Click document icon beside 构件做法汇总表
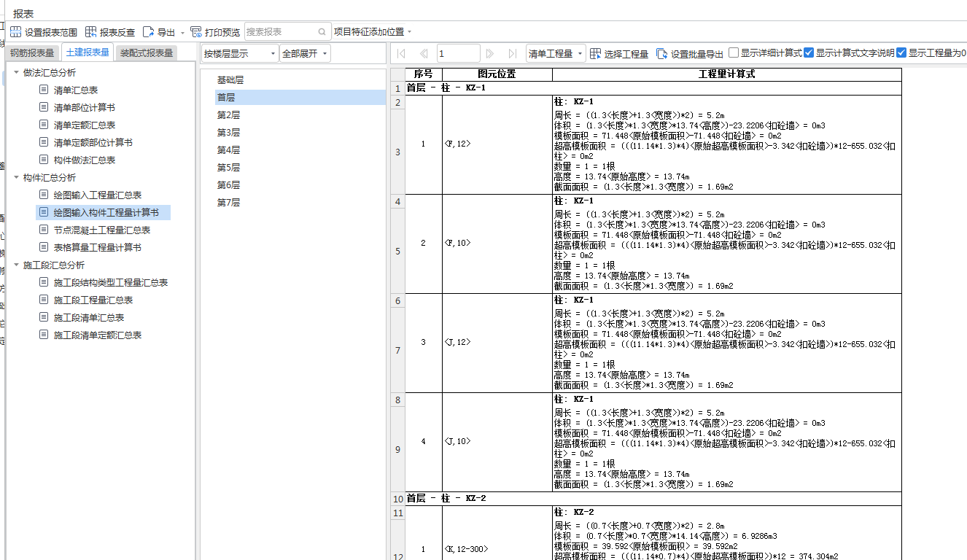The width and height of the screenshot is (967, 560). (x=44, y=160)
